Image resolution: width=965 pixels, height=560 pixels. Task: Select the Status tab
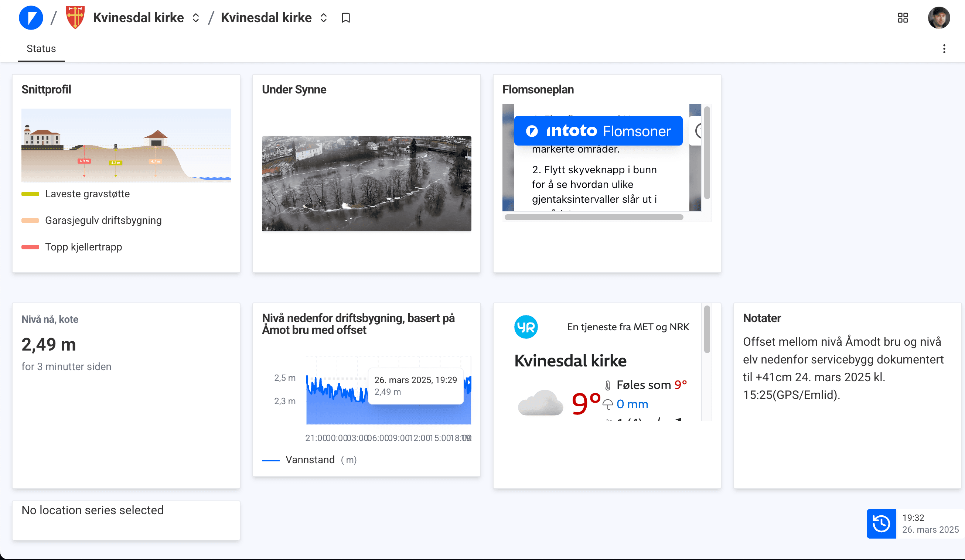(x=41, y=49)
